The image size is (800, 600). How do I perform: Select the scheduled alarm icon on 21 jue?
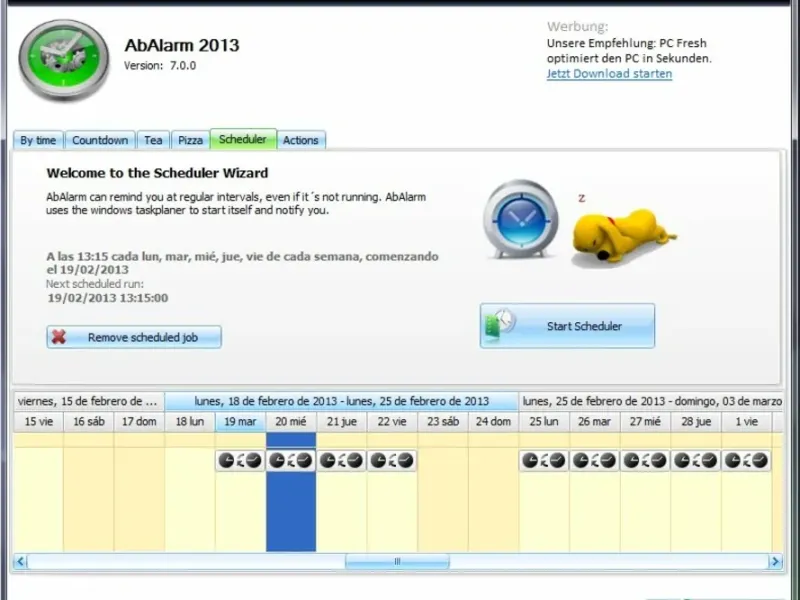coord(341,461)
